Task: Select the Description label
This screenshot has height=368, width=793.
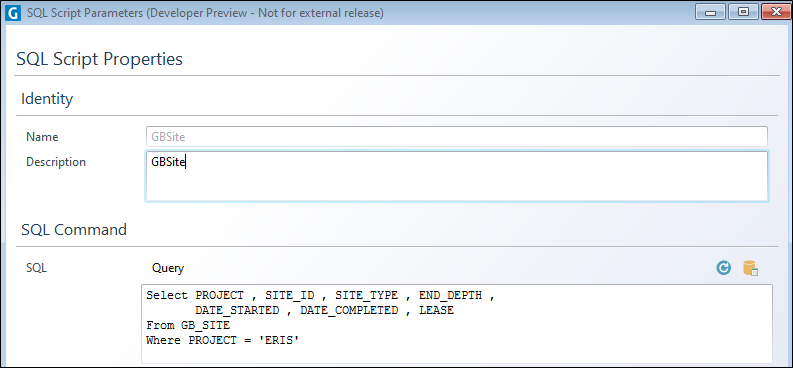Action: coord(56,162)
